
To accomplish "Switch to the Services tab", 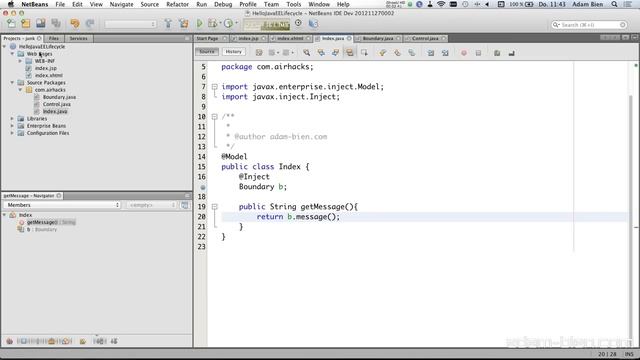I will (x=78, y=38).
